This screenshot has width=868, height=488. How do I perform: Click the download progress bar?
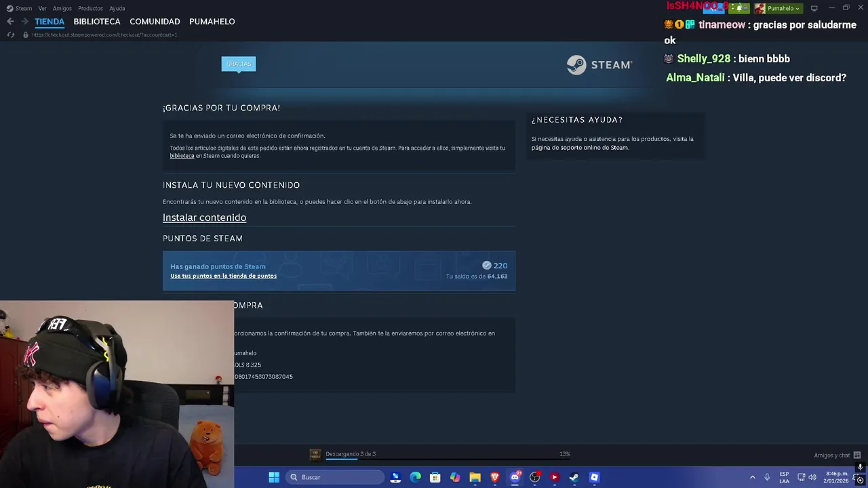pos(448,460)
